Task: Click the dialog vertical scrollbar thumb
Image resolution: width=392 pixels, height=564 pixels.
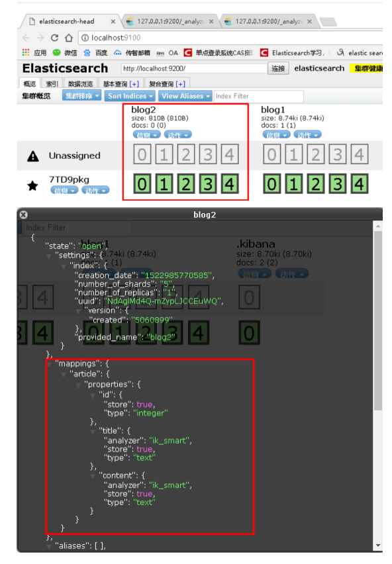Action: pyautogui.click(x=377, y=320)
